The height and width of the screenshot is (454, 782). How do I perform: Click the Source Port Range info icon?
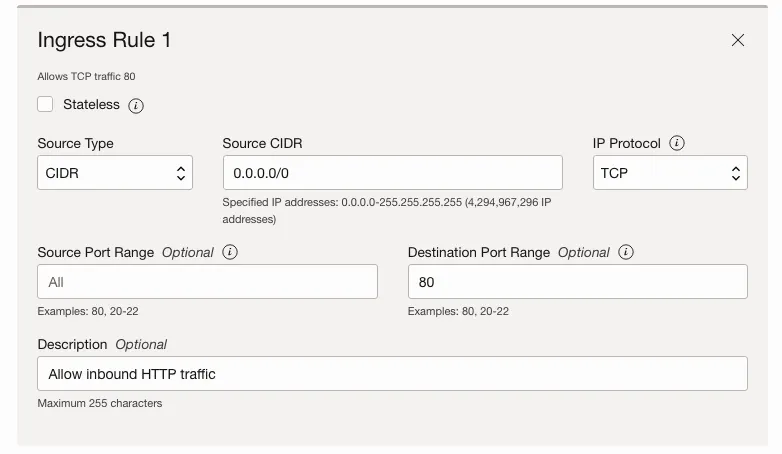(230, 252)
